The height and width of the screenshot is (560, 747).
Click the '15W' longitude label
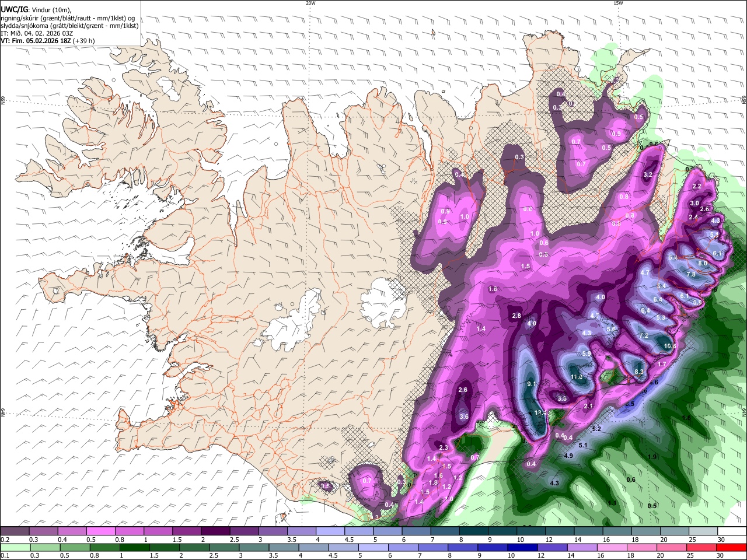click(x=618, y=3)
